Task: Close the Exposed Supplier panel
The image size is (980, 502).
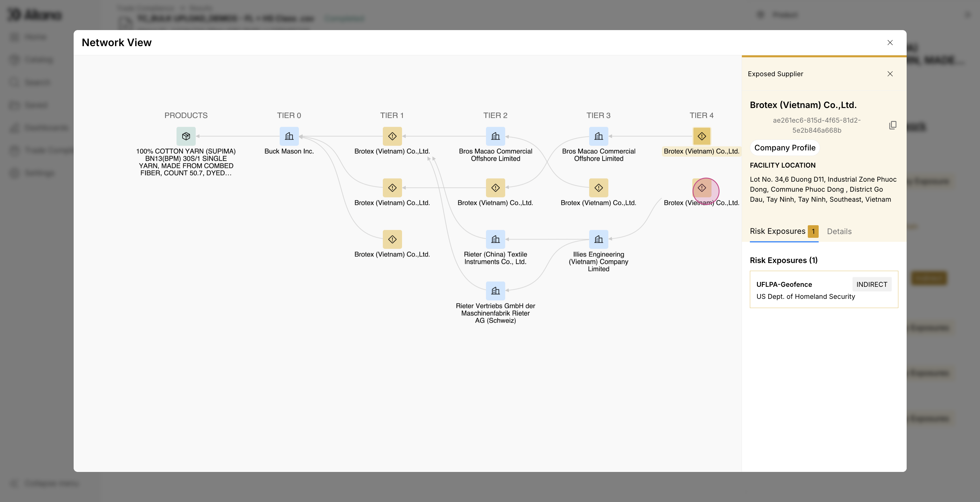Action: click(x=890, y=74)
